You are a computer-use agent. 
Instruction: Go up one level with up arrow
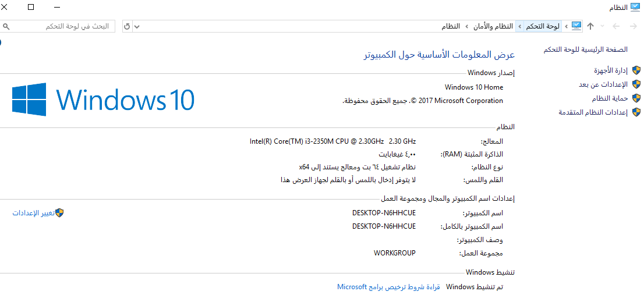tap(590, 26)
